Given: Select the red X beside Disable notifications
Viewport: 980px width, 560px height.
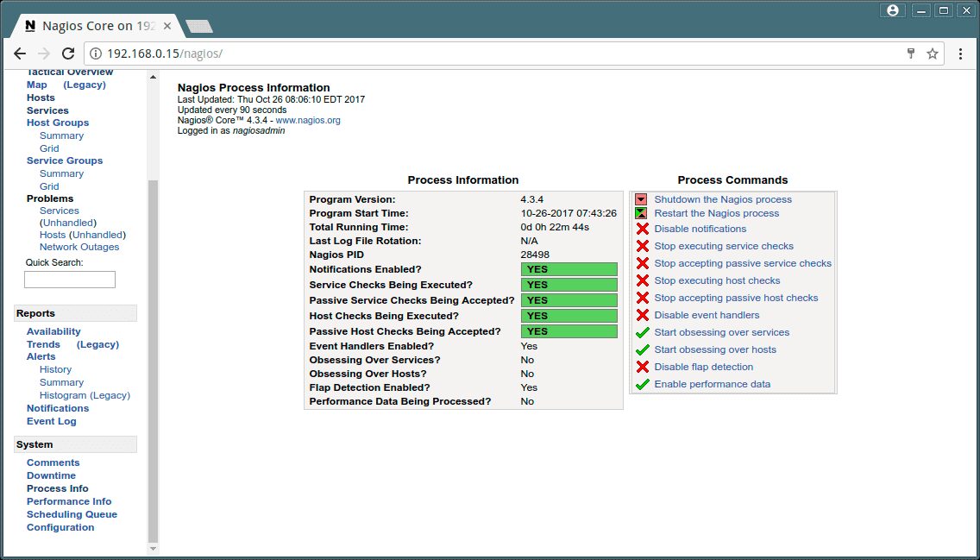Looking at the screenshot, I should click(x=639, y=229).
